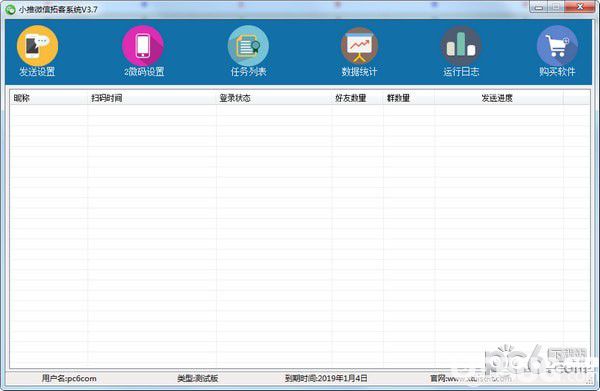
Task: Click the app logo in title bar
Action: (10, 9)
